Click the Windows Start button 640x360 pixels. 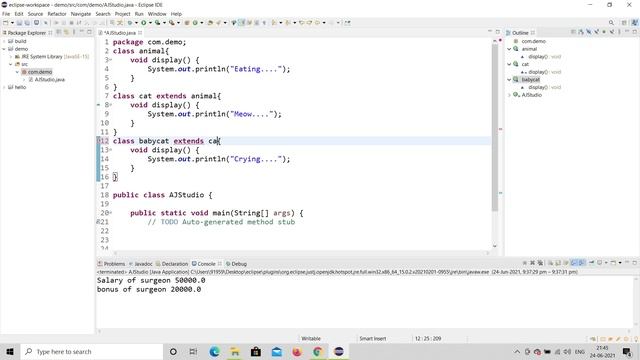click(x=10, y=351)
